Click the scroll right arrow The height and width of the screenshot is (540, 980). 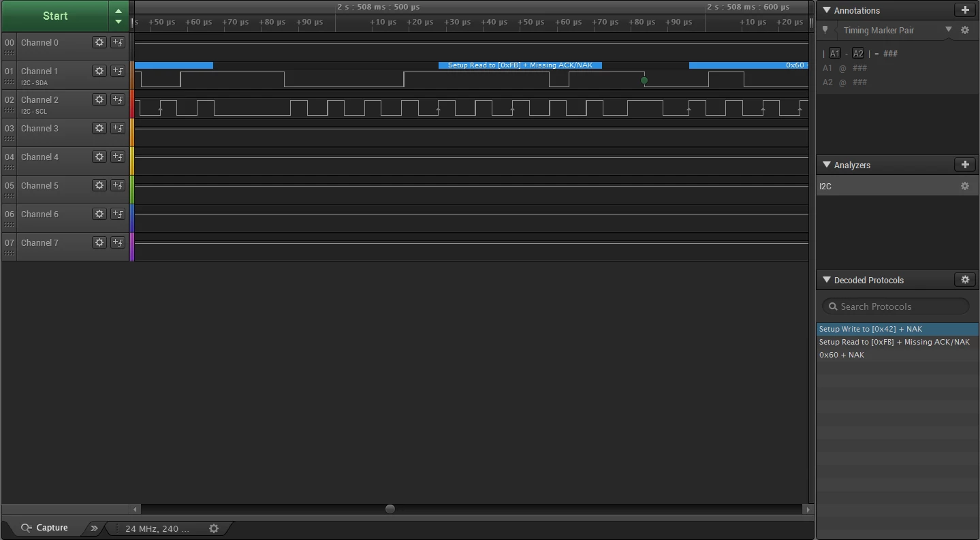coord(808,509)
